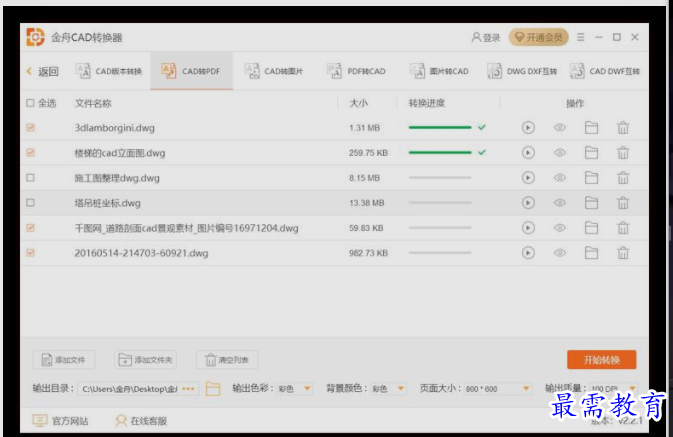Click the three-dots output path button
Viewport: 673px width, 437px height.
click(188, 388)
